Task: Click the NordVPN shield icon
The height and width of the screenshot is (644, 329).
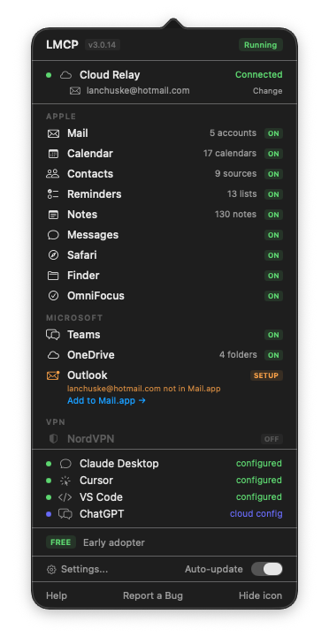Action: [x=53, y=439]
